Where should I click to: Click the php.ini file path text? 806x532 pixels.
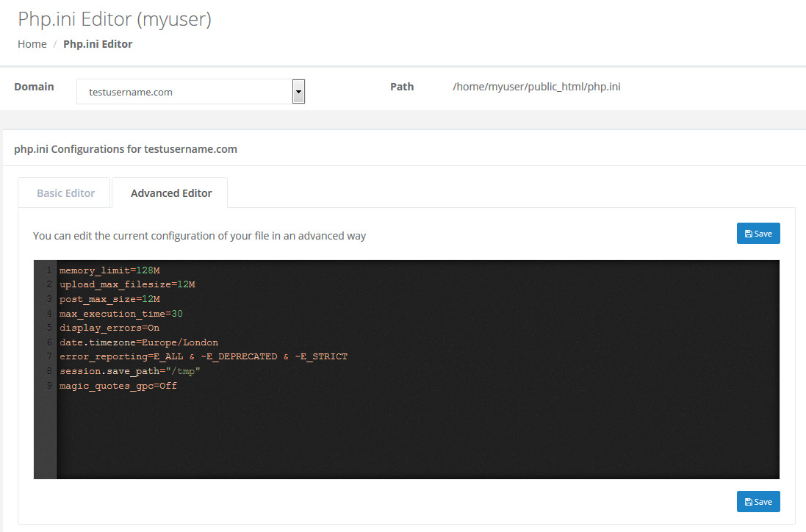coord(536,87)
